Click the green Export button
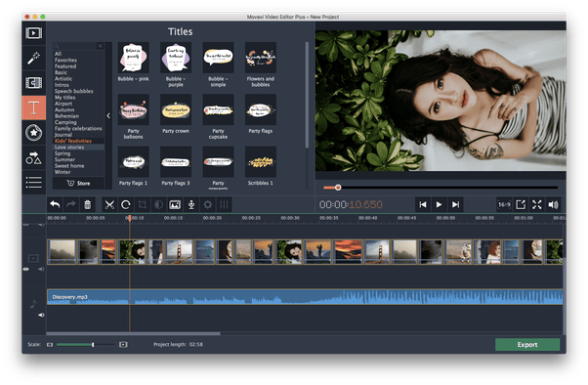The width and height of the screenshot is (588, 385). [527, 345]
